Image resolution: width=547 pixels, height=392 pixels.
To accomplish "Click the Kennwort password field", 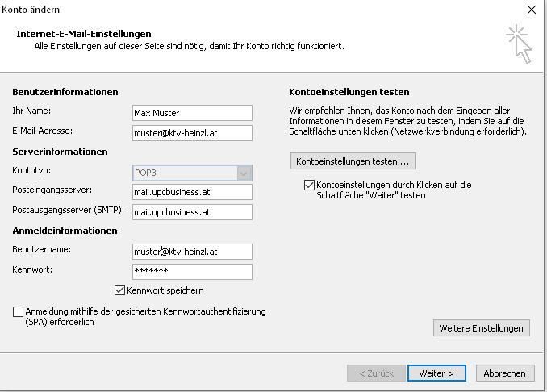I will click(x=192, y=272).
